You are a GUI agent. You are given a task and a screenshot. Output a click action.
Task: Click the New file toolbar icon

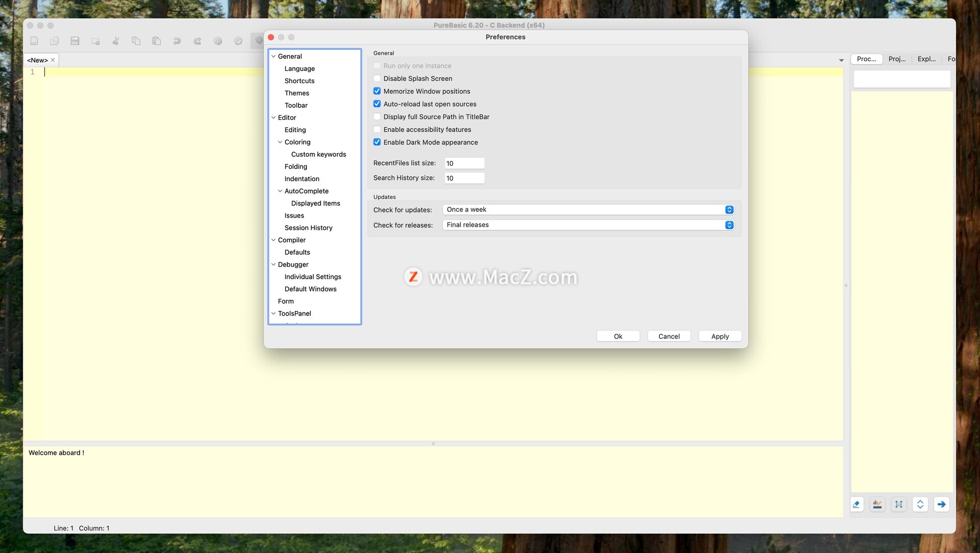pyautogui.click(x=34, y=41)
